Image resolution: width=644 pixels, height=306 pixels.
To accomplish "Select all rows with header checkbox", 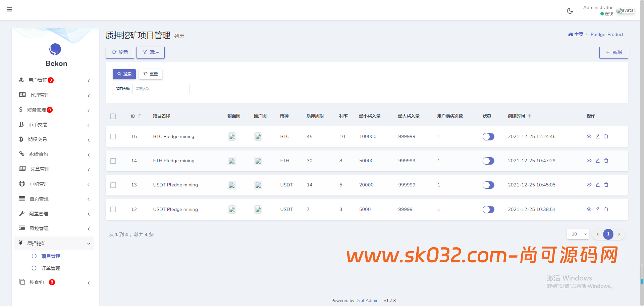I will (x=113, y=116).
